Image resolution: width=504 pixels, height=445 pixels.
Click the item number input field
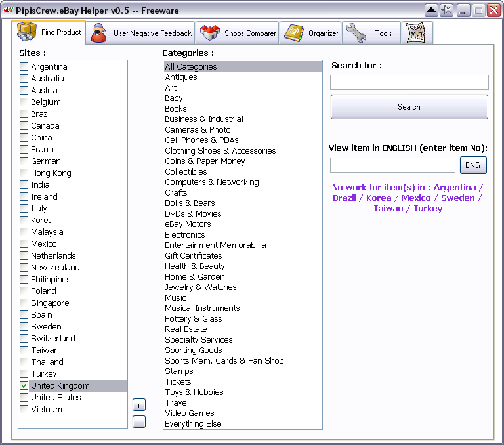click(392, 165)
